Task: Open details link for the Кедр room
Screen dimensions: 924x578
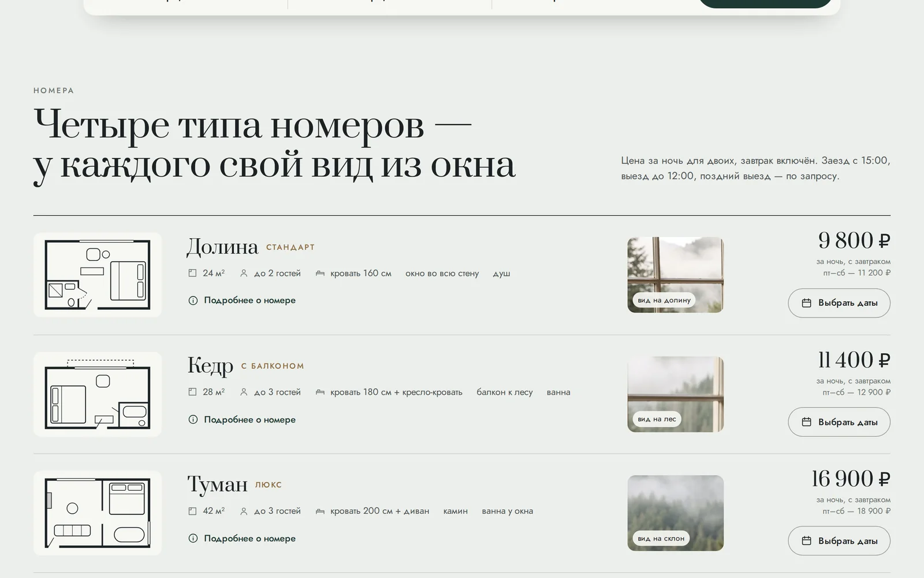Action: coord(242,420)
